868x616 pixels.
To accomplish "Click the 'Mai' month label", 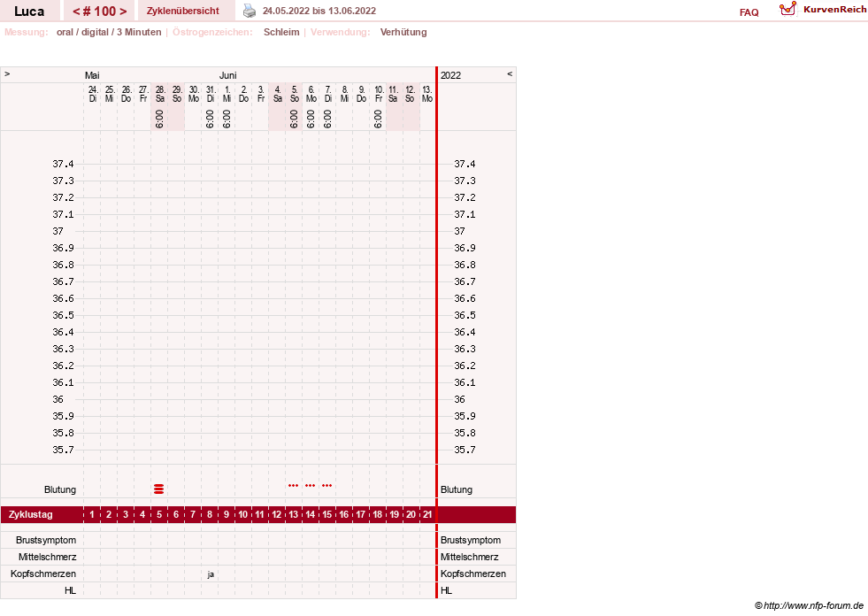I will pos(92,75).
